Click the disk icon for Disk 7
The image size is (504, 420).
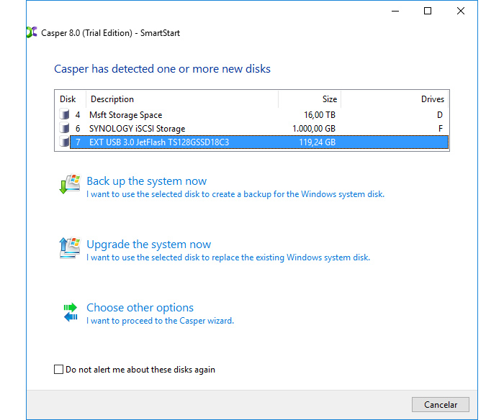coord(66,142)
